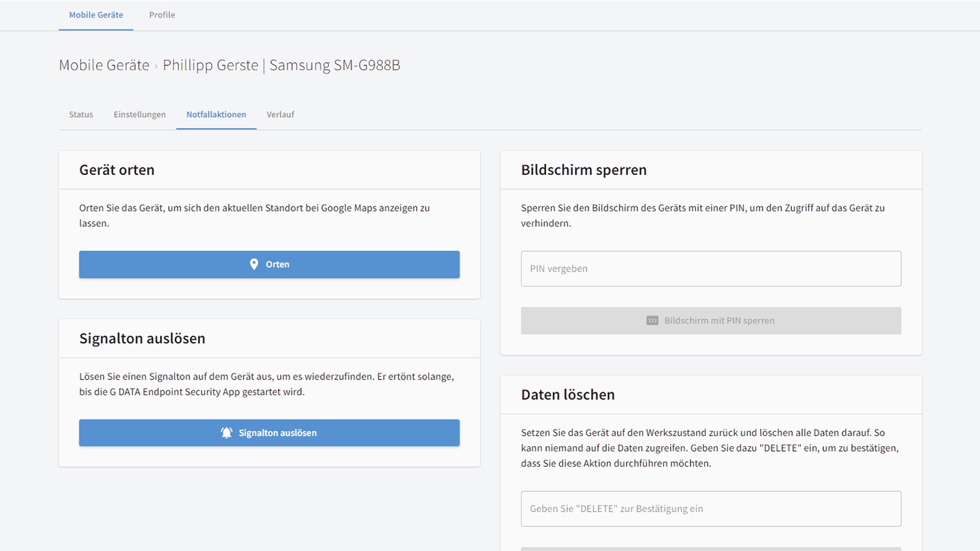
Task: Show the Verlauf history tab
Action: coord(280,114)
